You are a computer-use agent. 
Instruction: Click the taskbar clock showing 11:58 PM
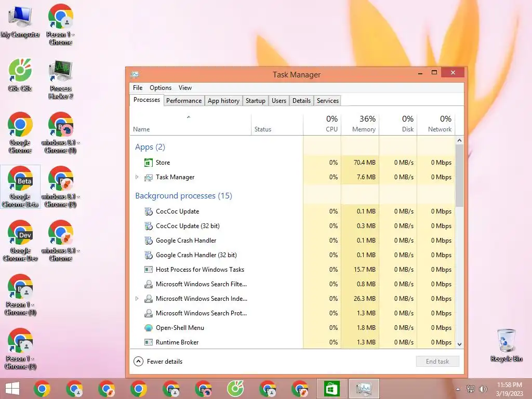(509, 389)
